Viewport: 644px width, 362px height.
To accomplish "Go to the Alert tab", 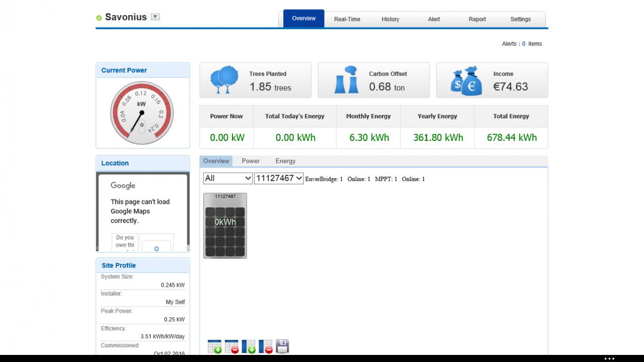I will pyautogui.click(x=434, y=19).
